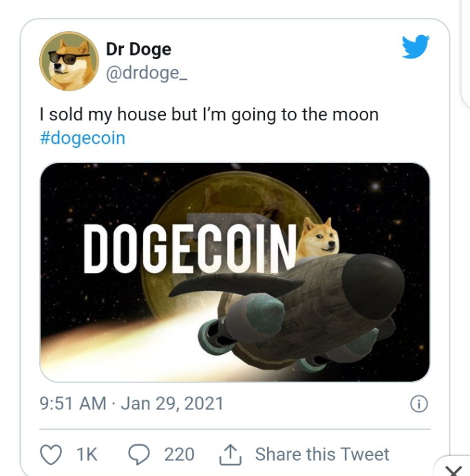Click Dr Doge's profile avatar
The height and width of the screenshot is (476, 470).
(69, 61)
